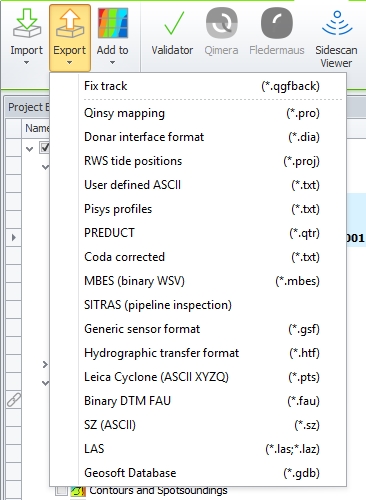The width and height of the screenshot is (366, 500).
Task: Launch the Sidescan Viewer icon
Action: (x=337, y=23)
